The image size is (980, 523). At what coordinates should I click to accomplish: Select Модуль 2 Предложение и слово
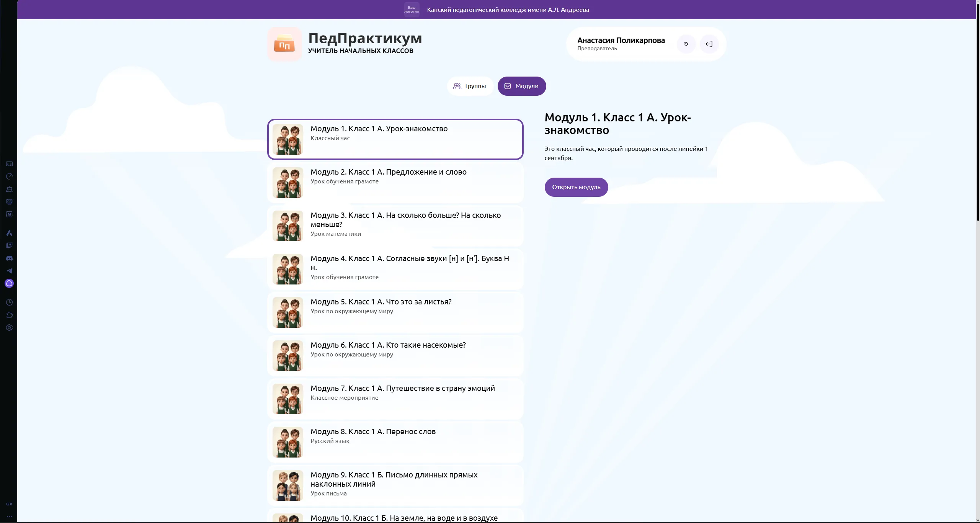[x=395, y=183]
